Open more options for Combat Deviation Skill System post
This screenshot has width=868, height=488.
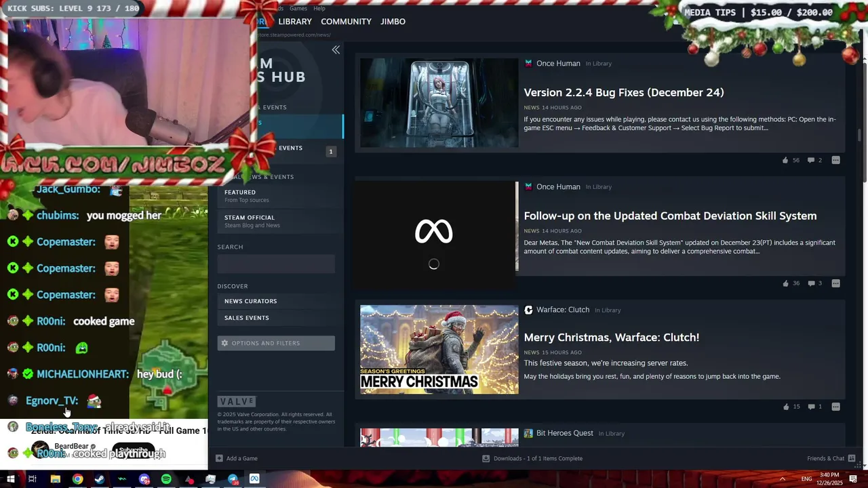pos(835,284)
